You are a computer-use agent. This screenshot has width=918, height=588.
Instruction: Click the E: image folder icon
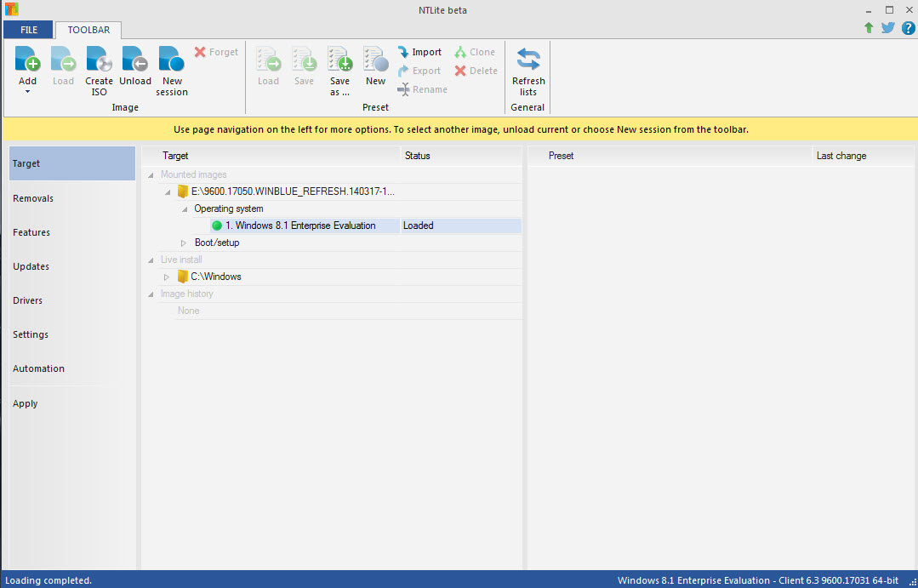click(183, 191)
